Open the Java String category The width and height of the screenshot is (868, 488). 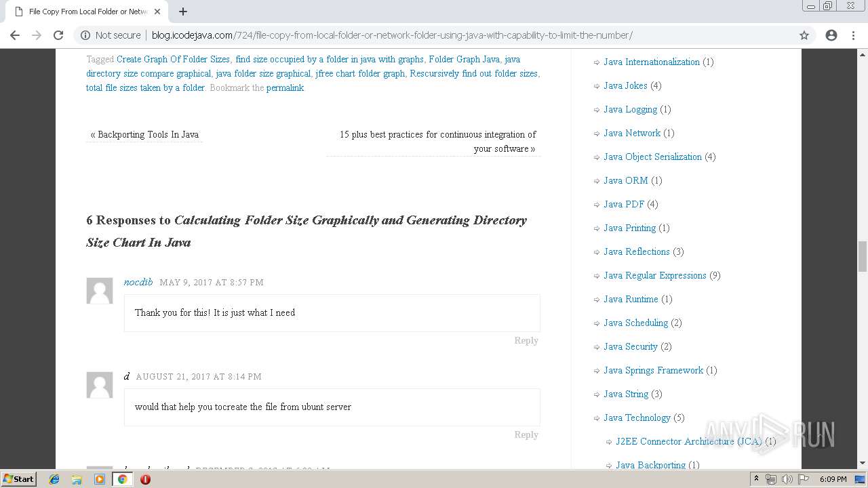pyautogui.click(x=626, y=394)
